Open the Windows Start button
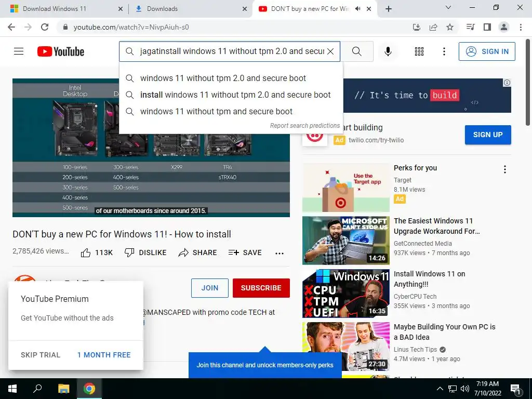The image size is (532, 399). 12,389
